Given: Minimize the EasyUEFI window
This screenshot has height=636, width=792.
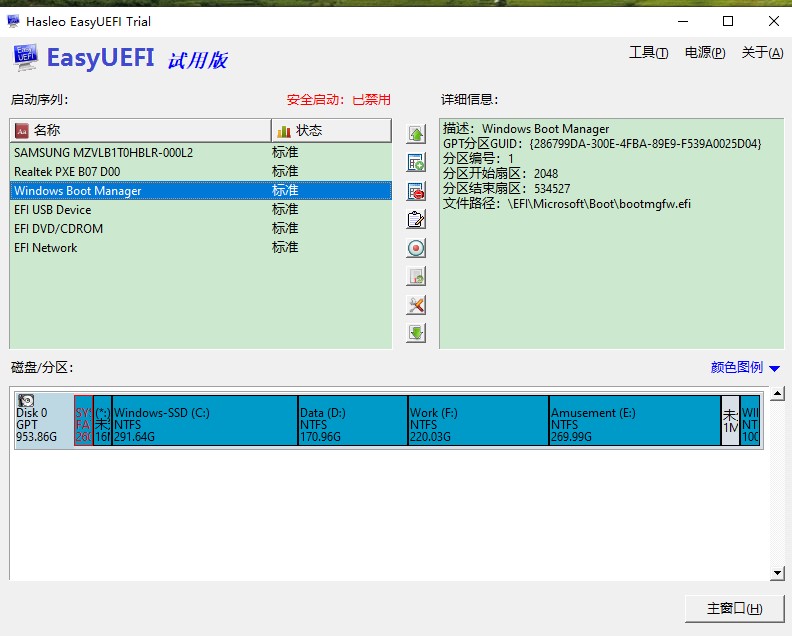Looking at the screenshot, I should click(683, 21).
